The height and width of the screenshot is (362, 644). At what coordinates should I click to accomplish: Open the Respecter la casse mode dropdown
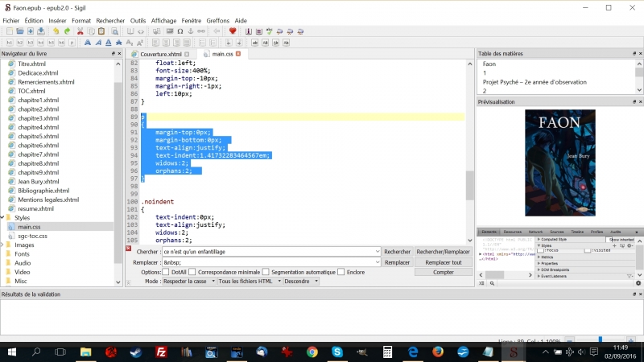pyautogui.click(x=189, y=282)
